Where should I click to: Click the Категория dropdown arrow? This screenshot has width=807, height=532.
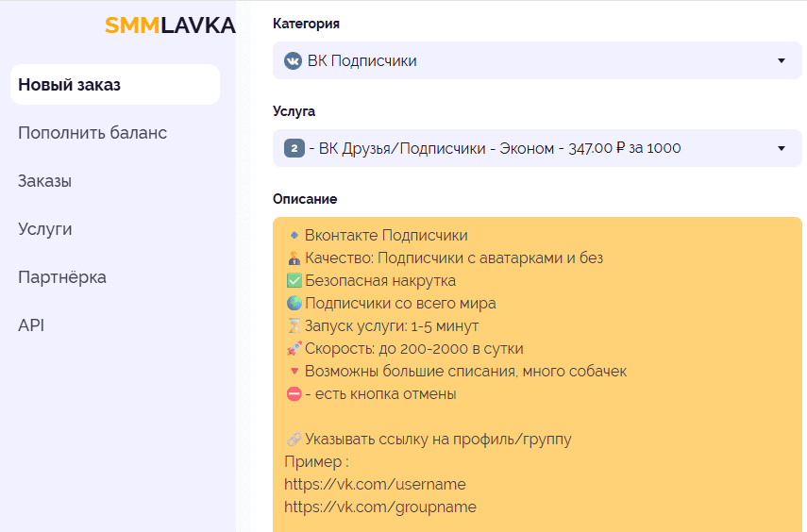(x=782, y=60)
